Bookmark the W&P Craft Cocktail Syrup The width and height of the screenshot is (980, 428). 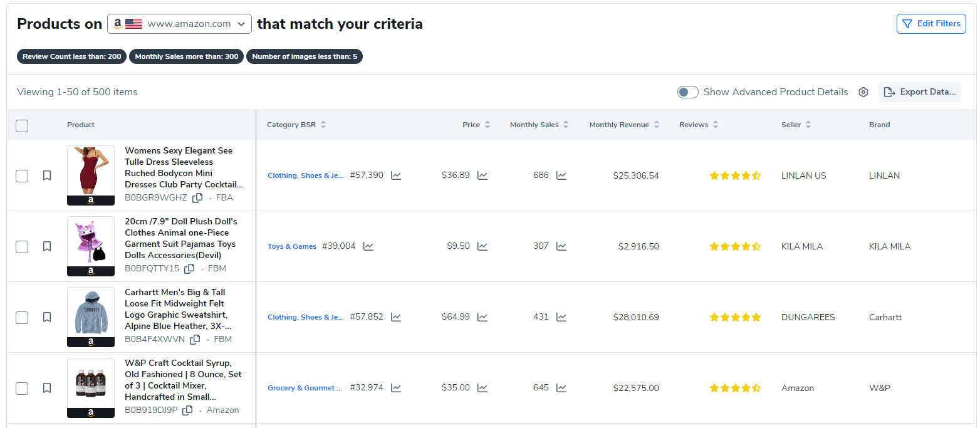[x=47, y=388]
